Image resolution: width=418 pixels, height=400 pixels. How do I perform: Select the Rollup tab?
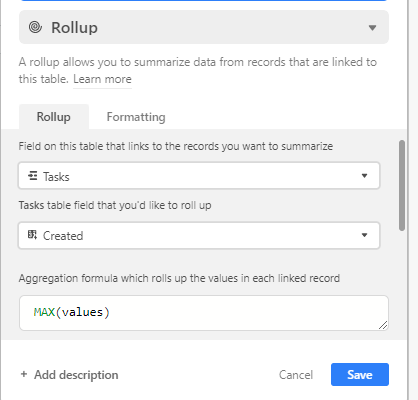click(x=54, y=117)
